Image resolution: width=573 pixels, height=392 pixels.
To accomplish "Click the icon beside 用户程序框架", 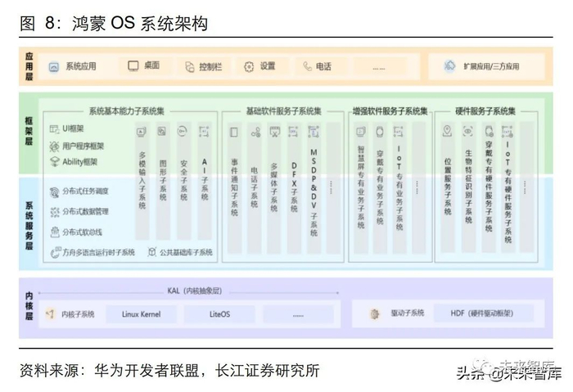I will point(54,146).
